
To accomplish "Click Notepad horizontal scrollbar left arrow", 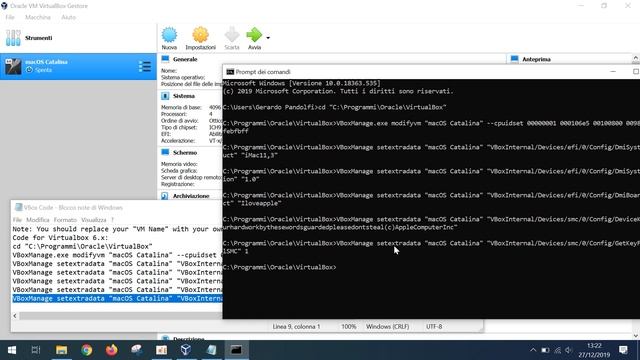I will click(x=15, y=316).
